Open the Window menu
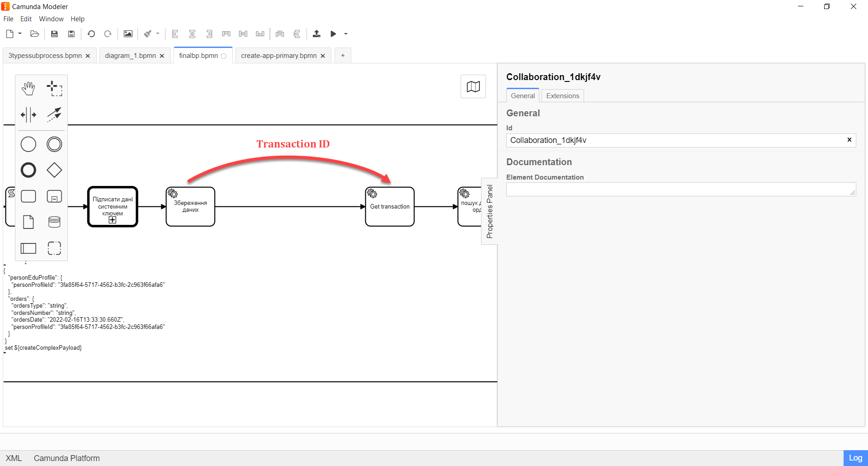 click(x=51, y=19)
